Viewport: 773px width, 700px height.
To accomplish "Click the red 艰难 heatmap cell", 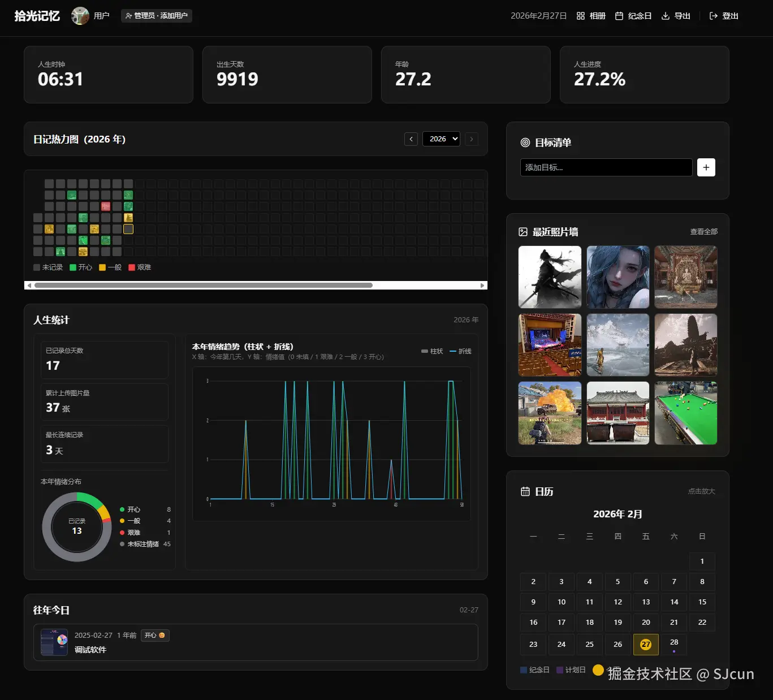I will (x=106, y=206).
